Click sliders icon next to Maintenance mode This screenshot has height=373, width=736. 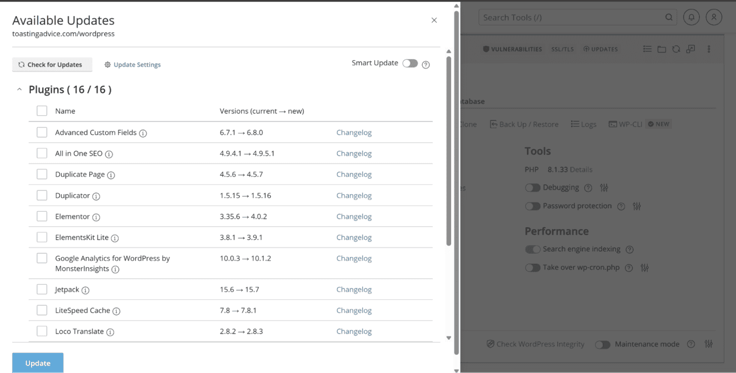(x=709, y=344)
